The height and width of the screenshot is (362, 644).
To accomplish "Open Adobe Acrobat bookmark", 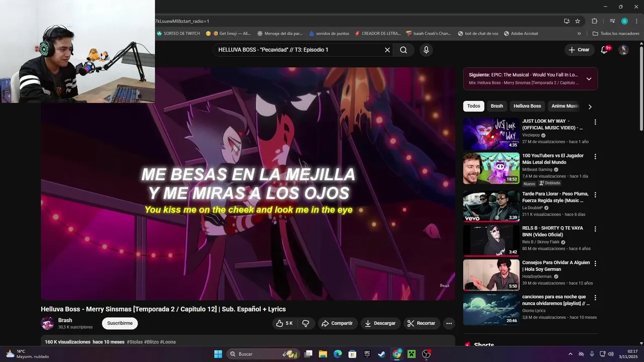I will coord(521,34).
